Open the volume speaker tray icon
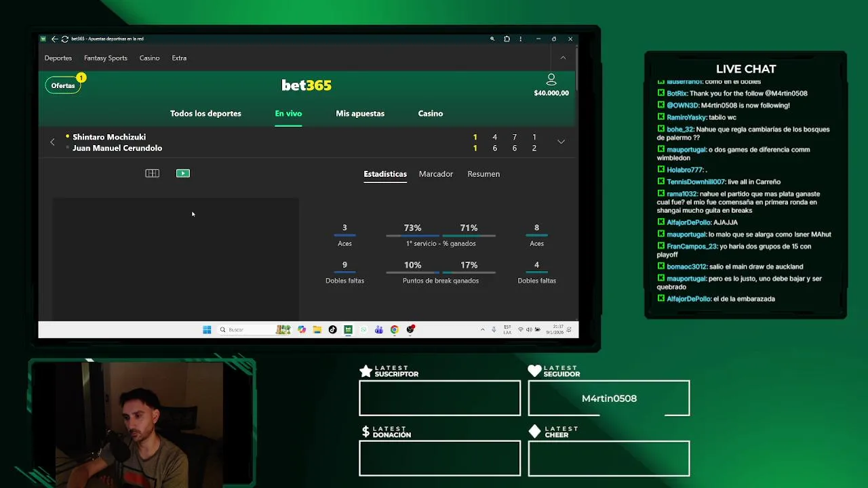This screenshot has height=488, width=868. coord(529,329)
